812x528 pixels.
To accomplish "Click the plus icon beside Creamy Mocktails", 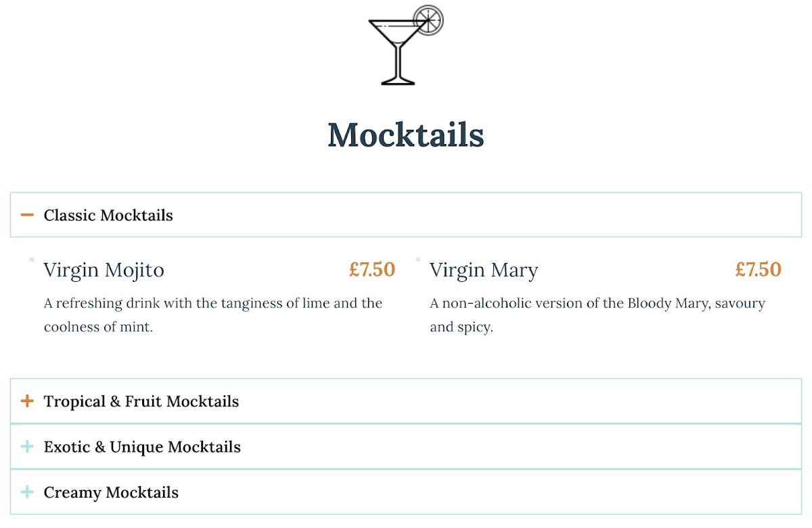I will tap(27, 492).
